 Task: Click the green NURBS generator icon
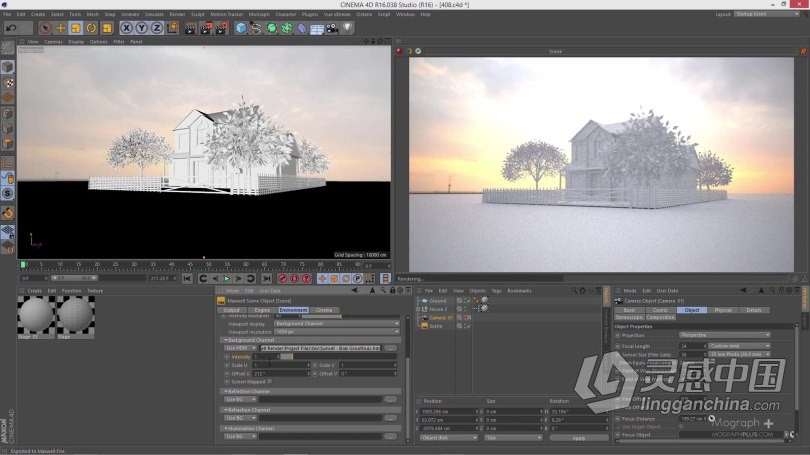[x=271, y=28]
